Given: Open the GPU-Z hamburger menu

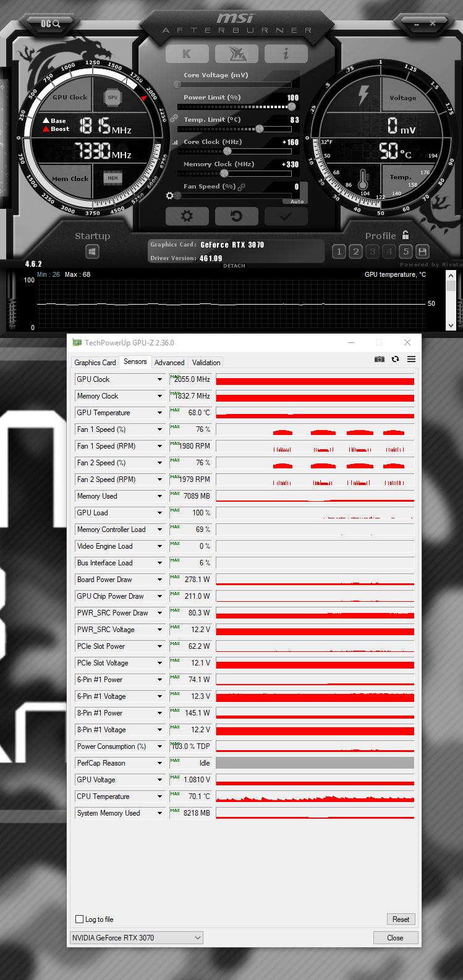Looking at the screenshot, I should pyautogui.click(x=411, y=359).
